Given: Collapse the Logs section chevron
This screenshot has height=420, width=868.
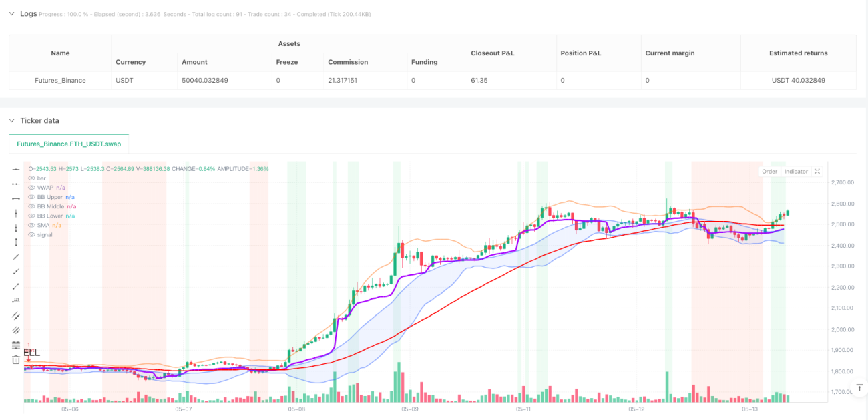Looking at the screenshot, I should point(11,13).
